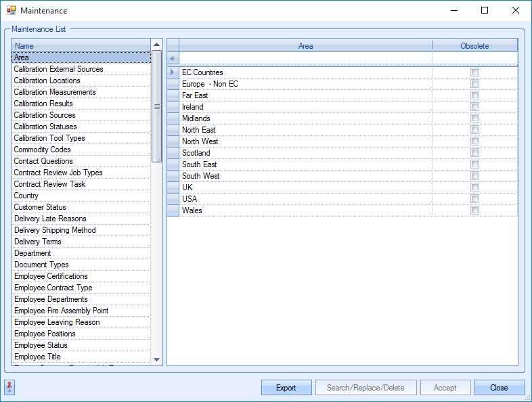The width and height of the screenshot is (532, 402).
Task: Open the Country maintenance entry
Action: (x=26, y=196)
